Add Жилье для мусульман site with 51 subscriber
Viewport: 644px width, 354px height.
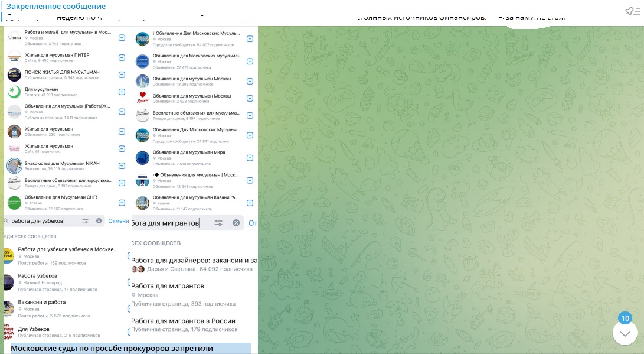point(122,148)
